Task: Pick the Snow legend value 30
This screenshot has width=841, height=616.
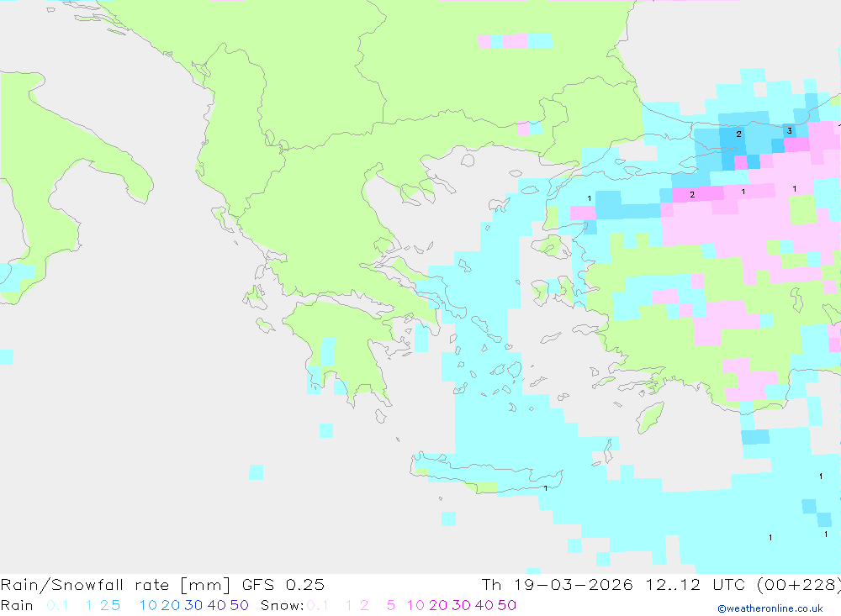Action: 461,605
